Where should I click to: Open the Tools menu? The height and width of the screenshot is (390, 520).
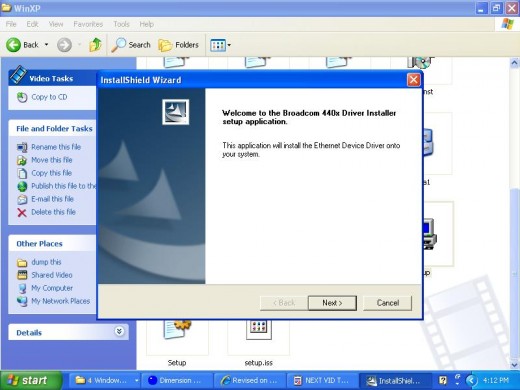click(x=121, y=24)
